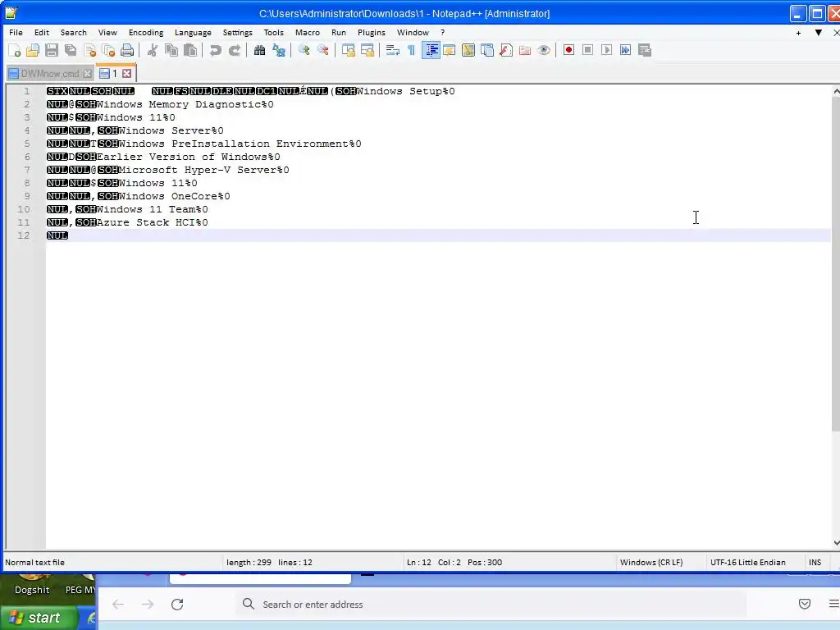
Task: Open the Function List panel icon
Action: pyautogui.click(x=505, y=50)
